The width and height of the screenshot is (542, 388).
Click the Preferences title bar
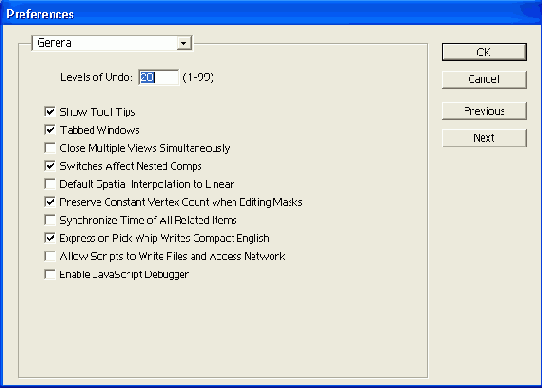(271, 13)
